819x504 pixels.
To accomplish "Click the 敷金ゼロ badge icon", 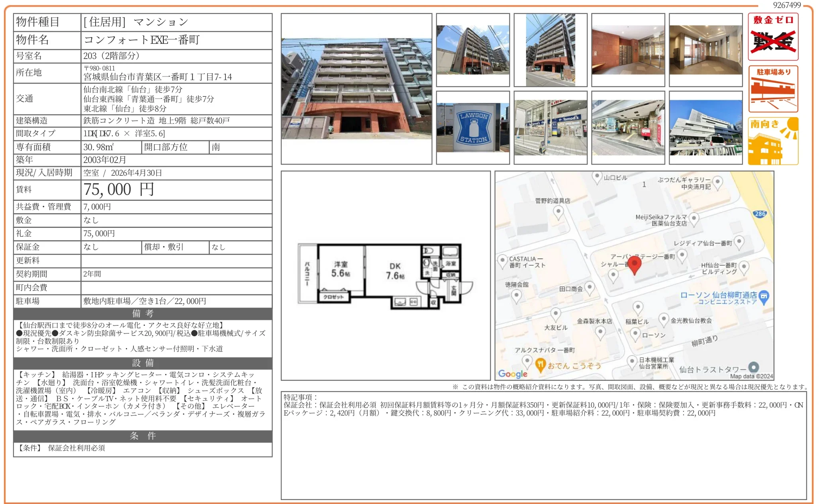I will click(x=773, y=37).
